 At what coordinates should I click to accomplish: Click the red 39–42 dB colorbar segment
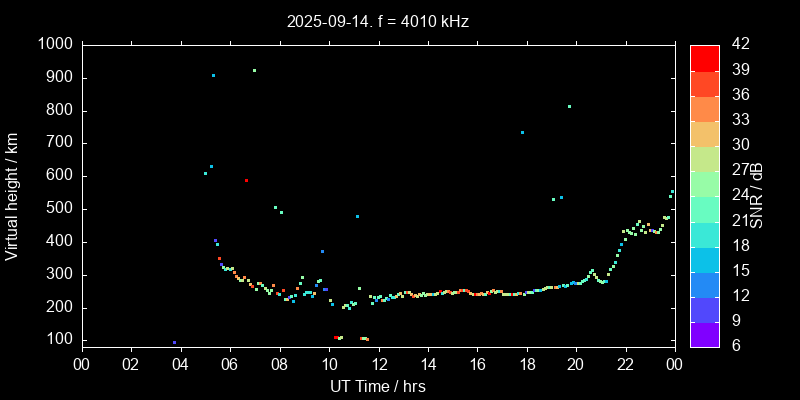[x=704, y=57]
